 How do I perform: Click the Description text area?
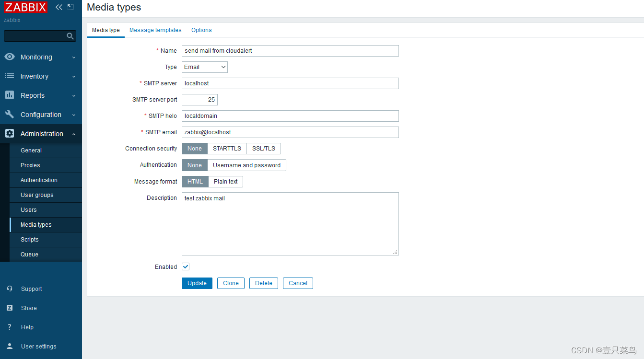(290, 224)
